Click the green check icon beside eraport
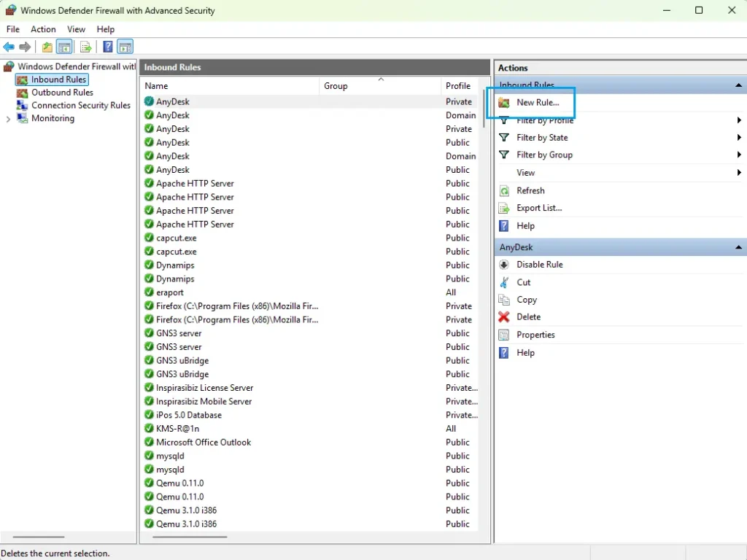The image size is (747, 560). coord(149,292)
